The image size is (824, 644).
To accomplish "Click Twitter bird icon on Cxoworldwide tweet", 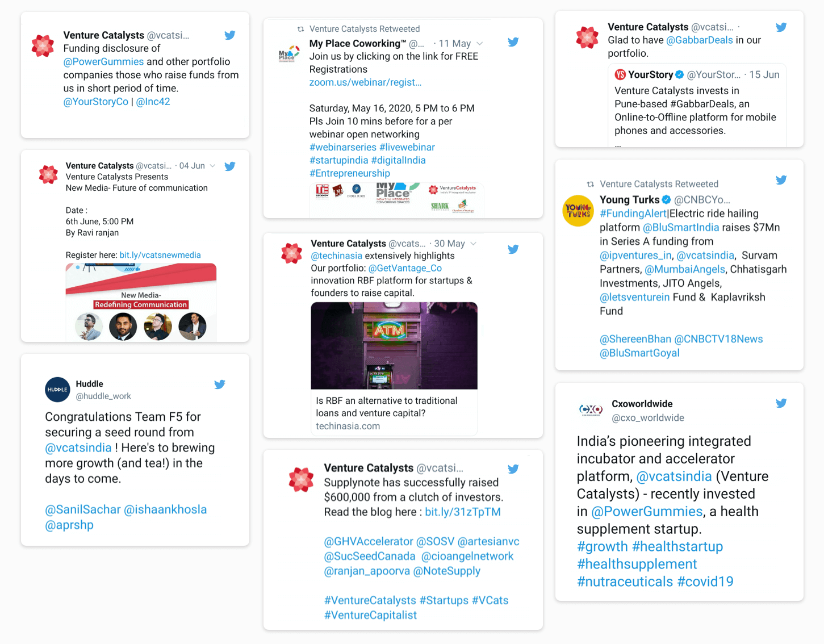I will [781, 403].
